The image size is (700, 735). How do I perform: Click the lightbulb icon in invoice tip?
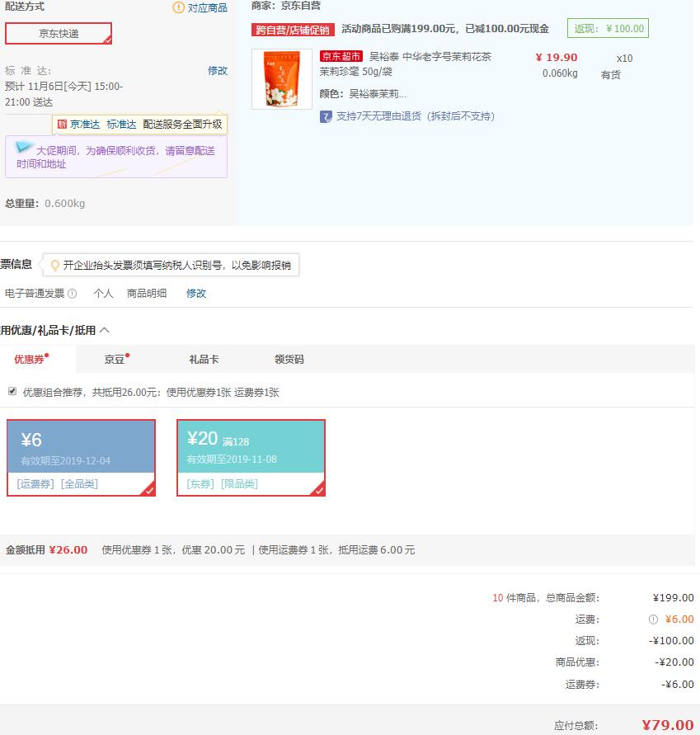[54, 266]
